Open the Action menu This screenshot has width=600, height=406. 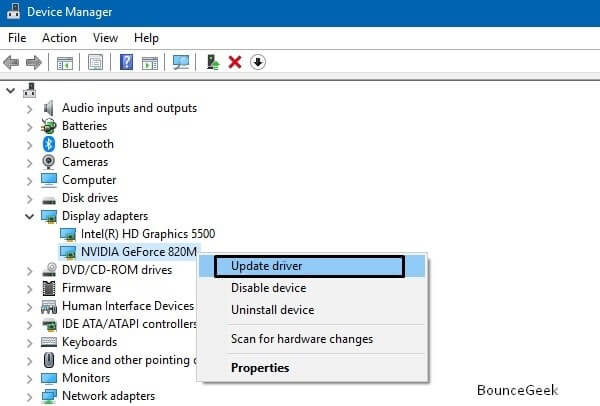click(x=59, y=38)
